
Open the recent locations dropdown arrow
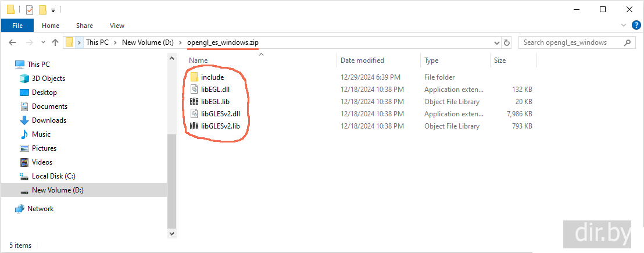pyautogui.click(x=43, y=42)
